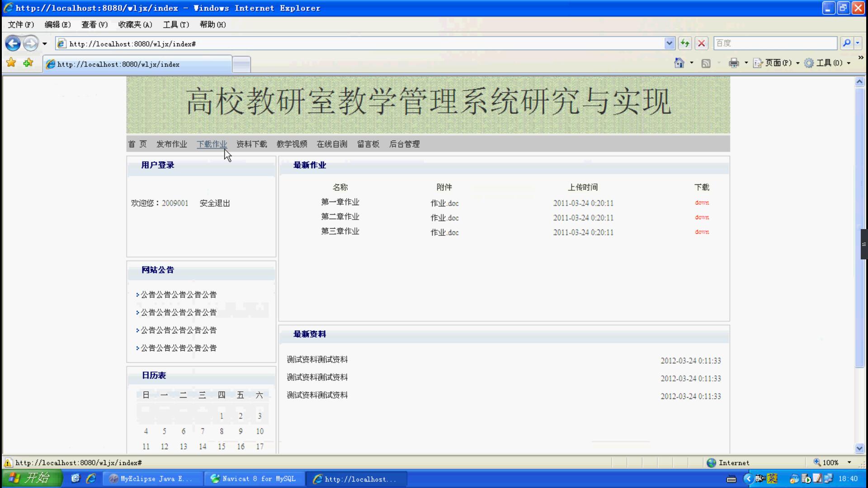868x488 pixels.
Task: Click the browser Forward arrow button
Action: pos(31,43)
